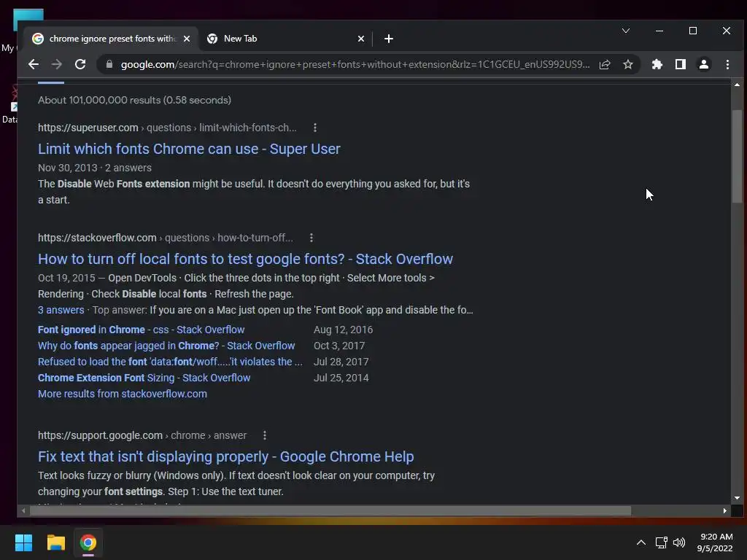This screenshot has height=560, width=747.
Task: Click 'More results from stackoverflow.com'
Action: (123, 394)
